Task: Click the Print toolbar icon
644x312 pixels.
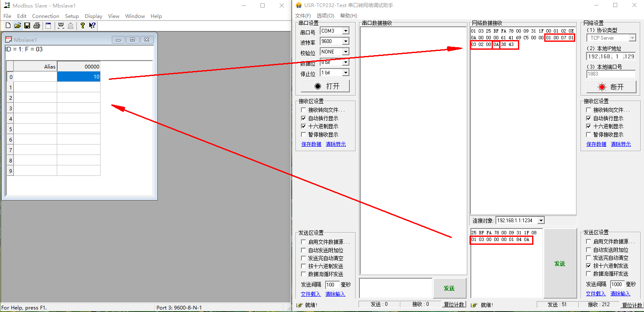Action: click(37, 26)
